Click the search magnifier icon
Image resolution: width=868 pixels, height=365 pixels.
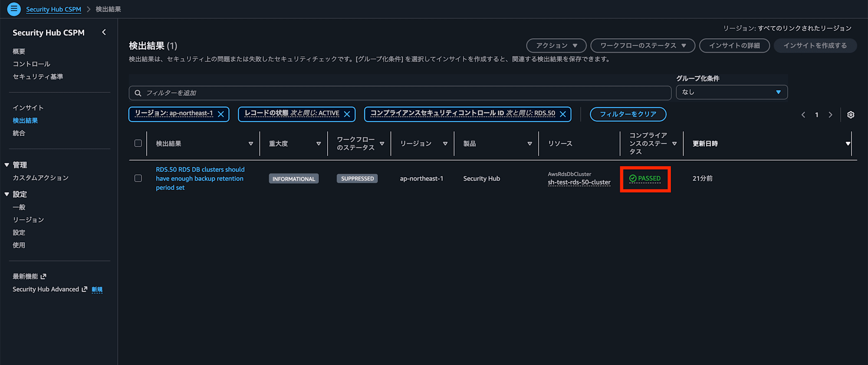click(x=138, y=93)
